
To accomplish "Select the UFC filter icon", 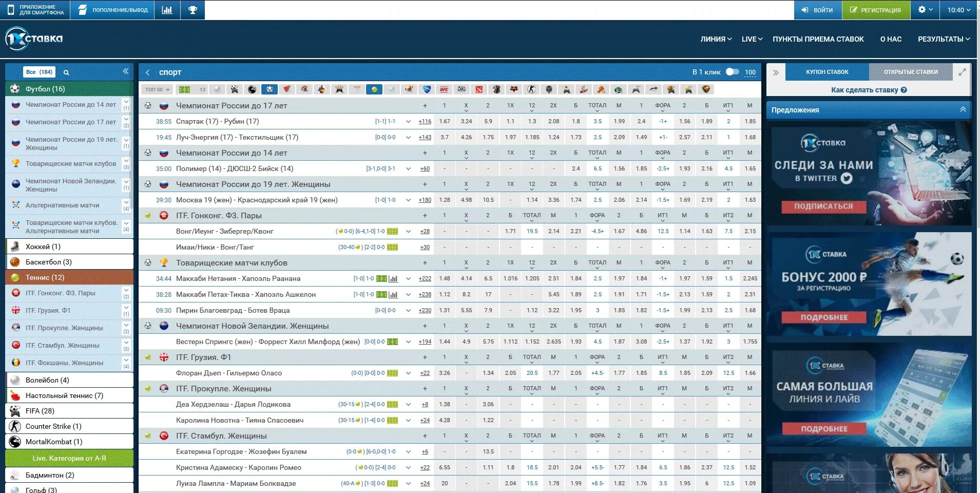I will (x=444, y=89).
